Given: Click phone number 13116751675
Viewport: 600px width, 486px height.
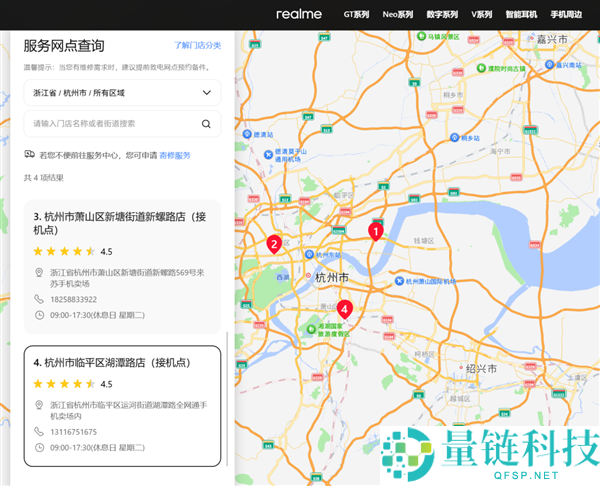Looking at the screenshot, I should pyautogui.click(x=73, y=432).
